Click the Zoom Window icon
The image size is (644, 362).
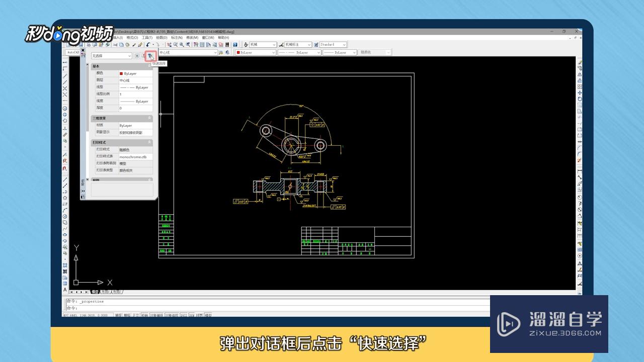click(181, 45)
